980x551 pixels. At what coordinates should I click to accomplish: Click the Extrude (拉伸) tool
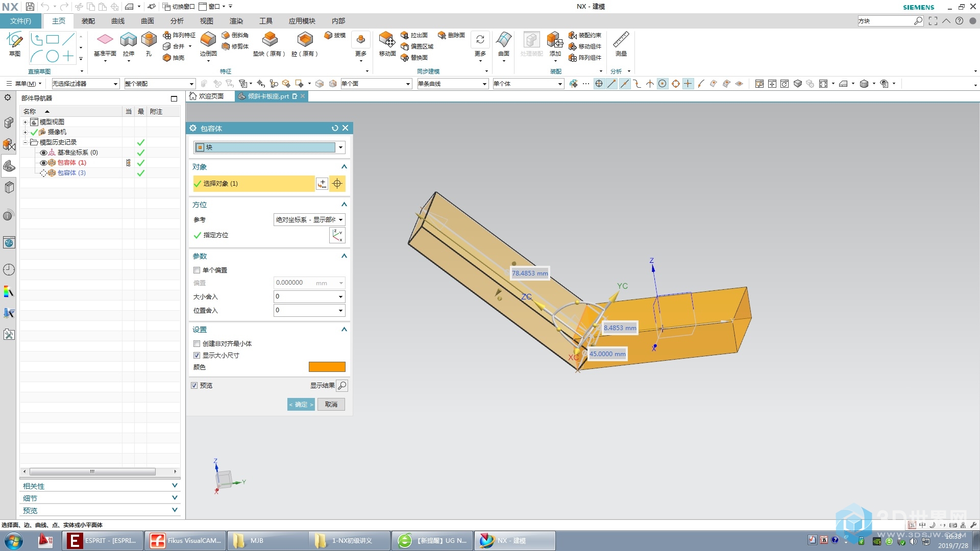click(129, 44)
